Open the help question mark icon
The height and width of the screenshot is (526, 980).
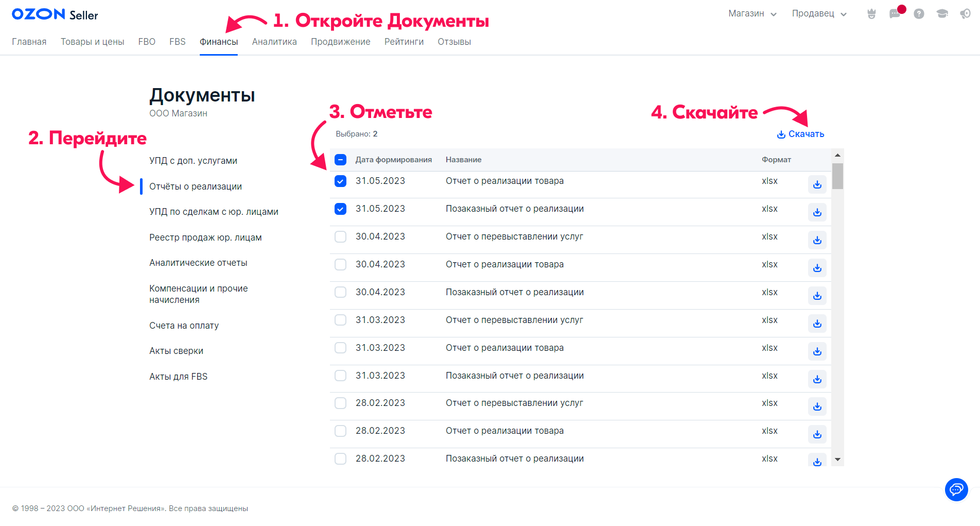click(919, 14)
